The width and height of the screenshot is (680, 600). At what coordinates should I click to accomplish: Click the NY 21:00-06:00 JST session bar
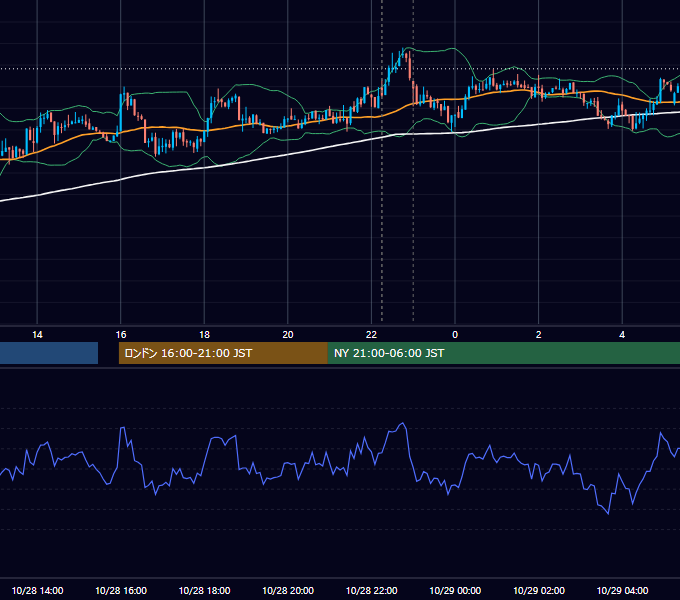pos(503,353)
